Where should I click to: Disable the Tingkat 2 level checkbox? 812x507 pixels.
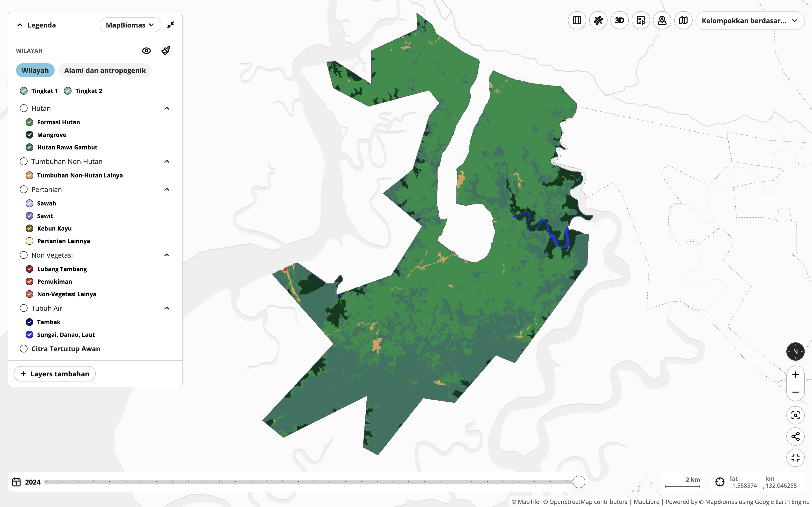[x=68, y=91]
